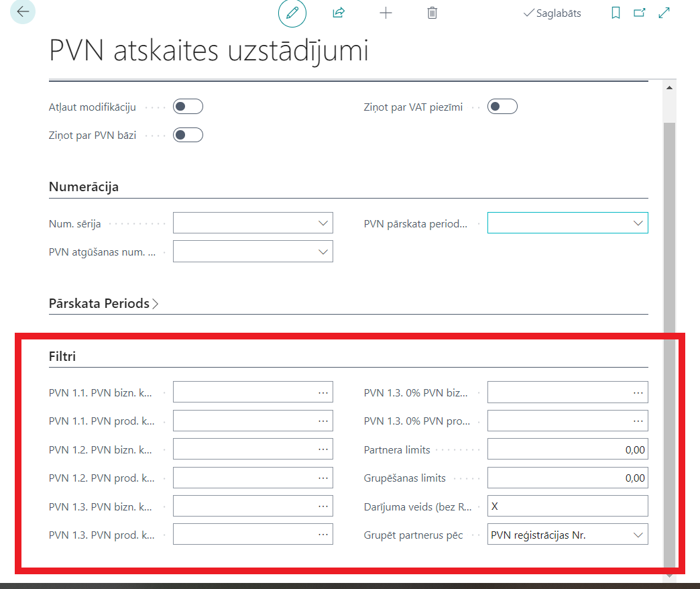
Task: Click the Numerācija section heading
Action: tap(84, 187)
